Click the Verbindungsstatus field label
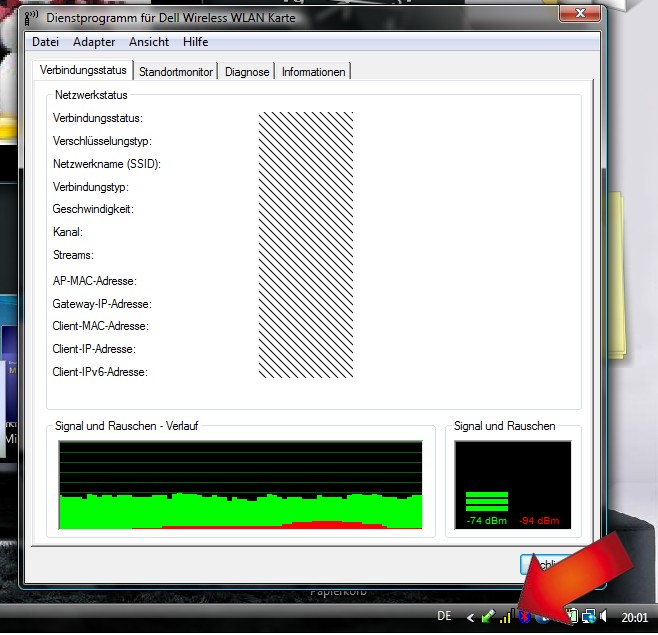 coord(98,118)
